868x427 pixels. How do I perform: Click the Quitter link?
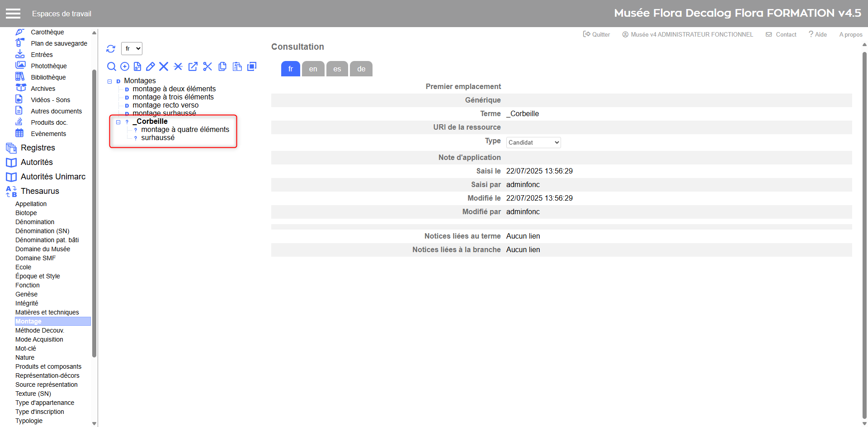pyautogui.click(x=597, y=34)
